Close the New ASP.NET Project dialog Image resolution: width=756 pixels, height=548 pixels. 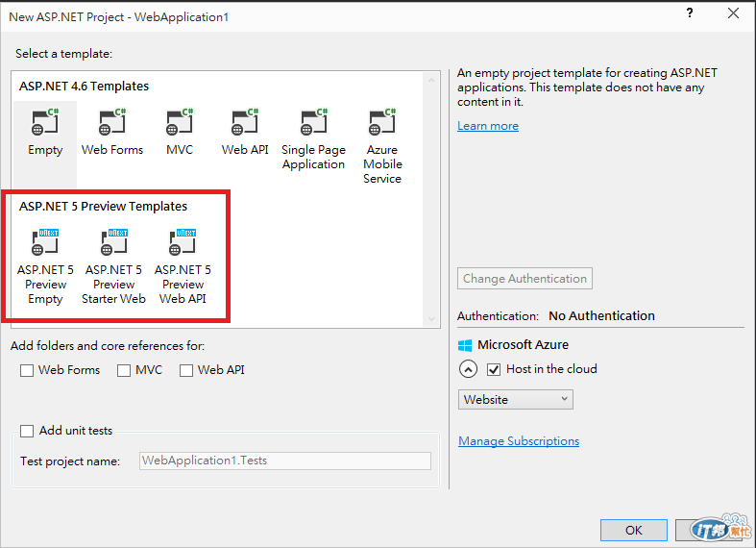point(733,13)
